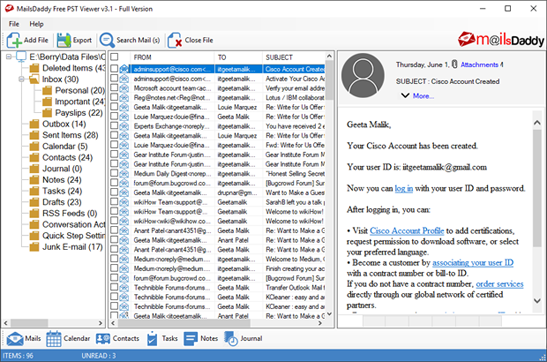
Task: Check the 'Transfer Outlook Mail' mail checkbox
Action: tap(114, 287)
